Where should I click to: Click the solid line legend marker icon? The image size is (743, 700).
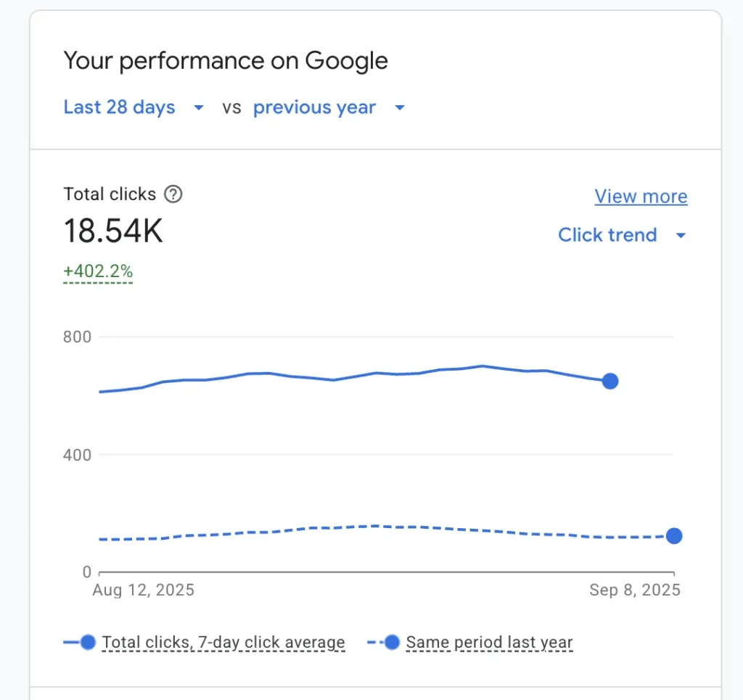[88, 642]
